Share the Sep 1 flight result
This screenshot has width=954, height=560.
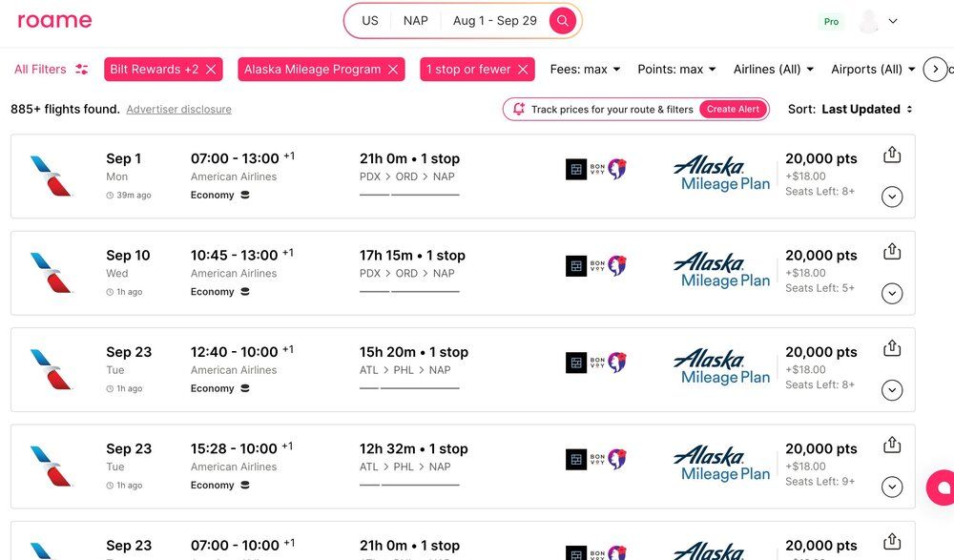[892, 155]
